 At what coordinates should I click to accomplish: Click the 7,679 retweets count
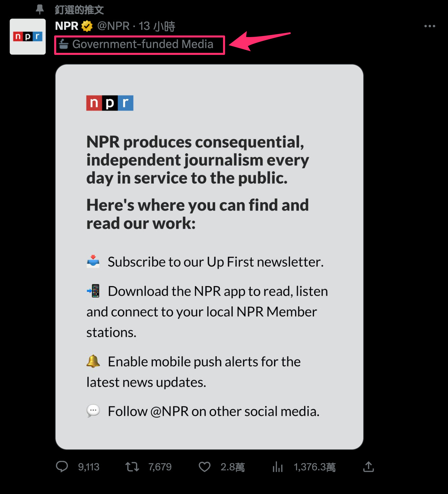click(x=160, y=467)
